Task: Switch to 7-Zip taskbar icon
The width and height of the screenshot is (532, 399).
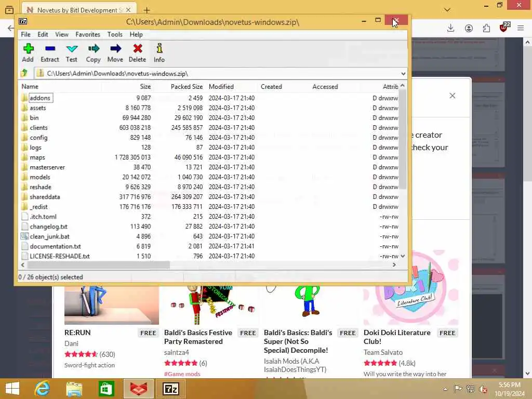Action: (170, 389)
